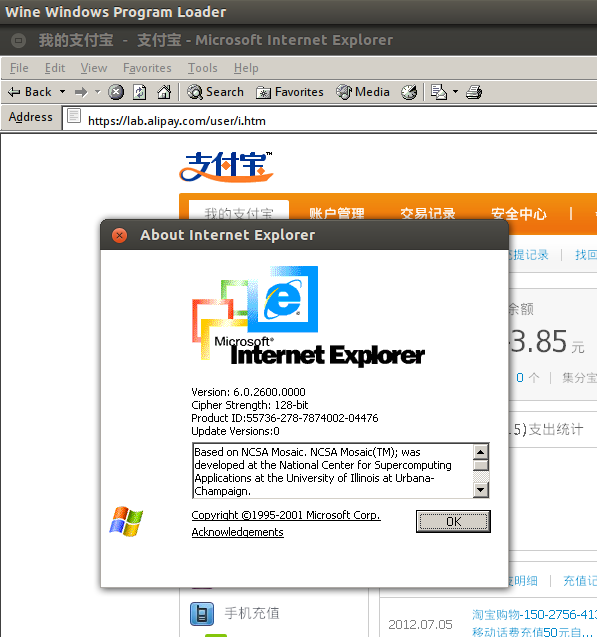Click the Cipher Strength: 128-bit text
The width and height of the screenshot is (597, 637).
[250, 405]
